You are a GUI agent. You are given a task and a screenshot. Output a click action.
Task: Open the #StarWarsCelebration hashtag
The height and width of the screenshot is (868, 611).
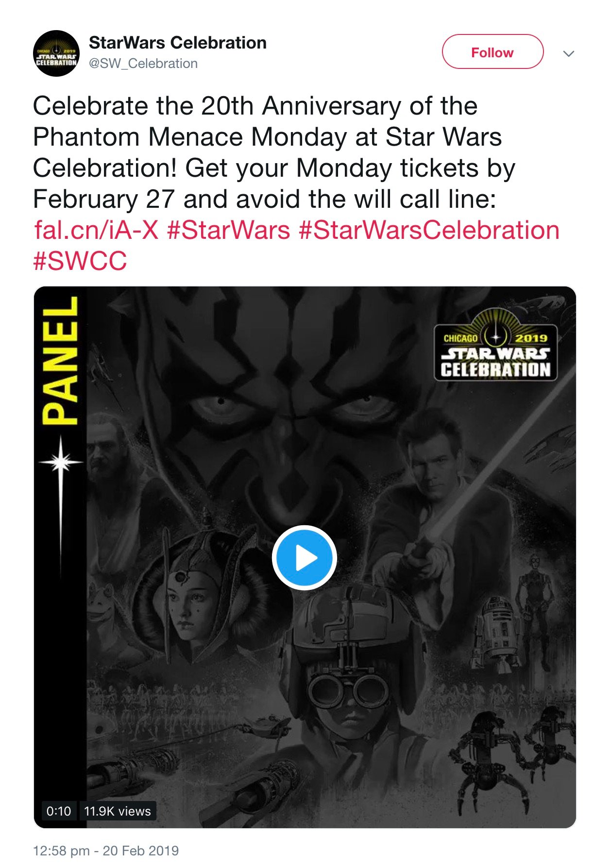(x=429, y=230)
